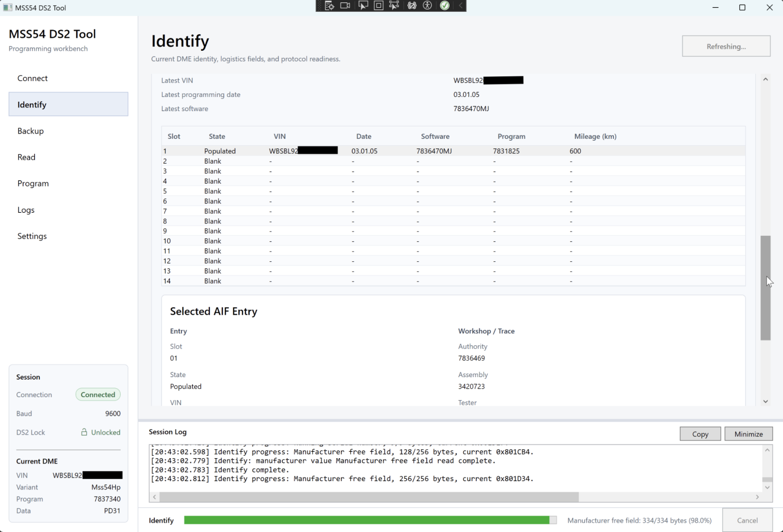
Task: Click the track focused element icon
Action: [394, 6]
